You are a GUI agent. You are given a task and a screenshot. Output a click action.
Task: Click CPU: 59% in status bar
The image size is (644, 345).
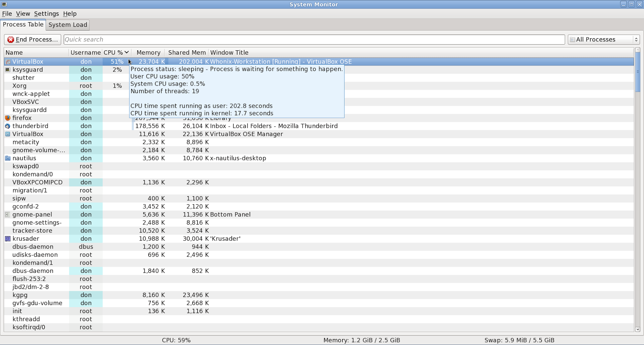point(176,340)
